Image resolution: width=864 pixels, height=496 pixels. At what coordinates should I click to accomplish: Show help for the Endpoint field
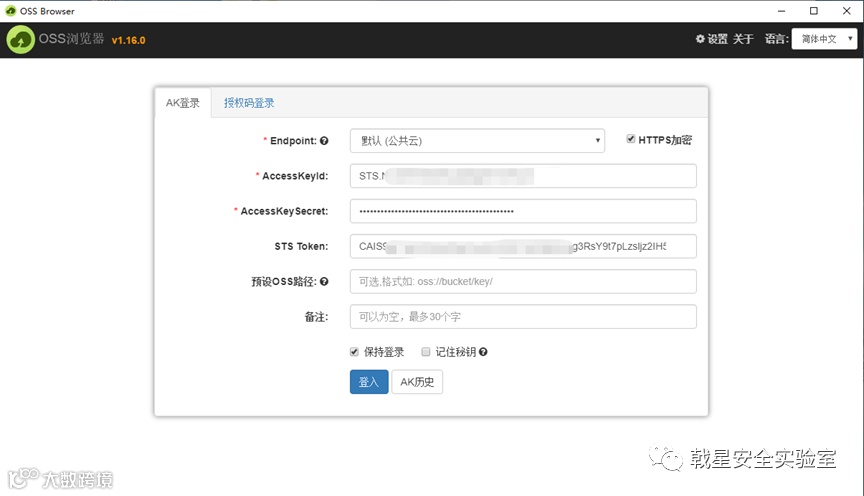324,141
